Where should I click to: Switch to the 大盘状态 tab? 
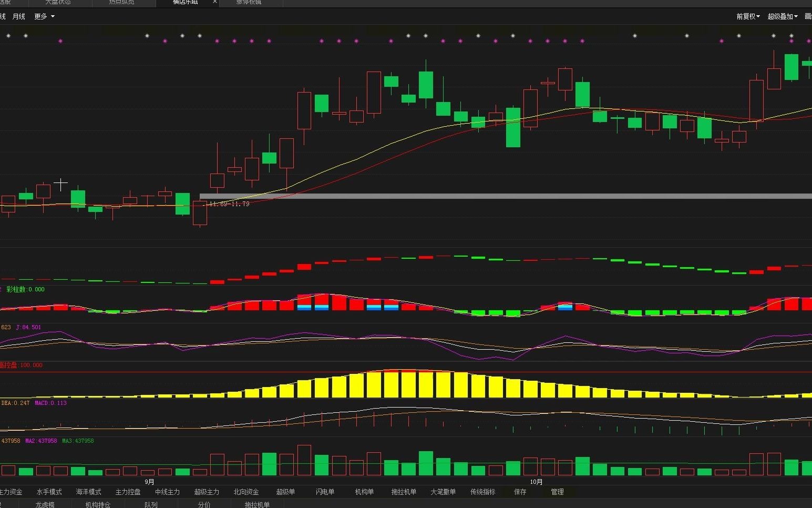point(58,2)
